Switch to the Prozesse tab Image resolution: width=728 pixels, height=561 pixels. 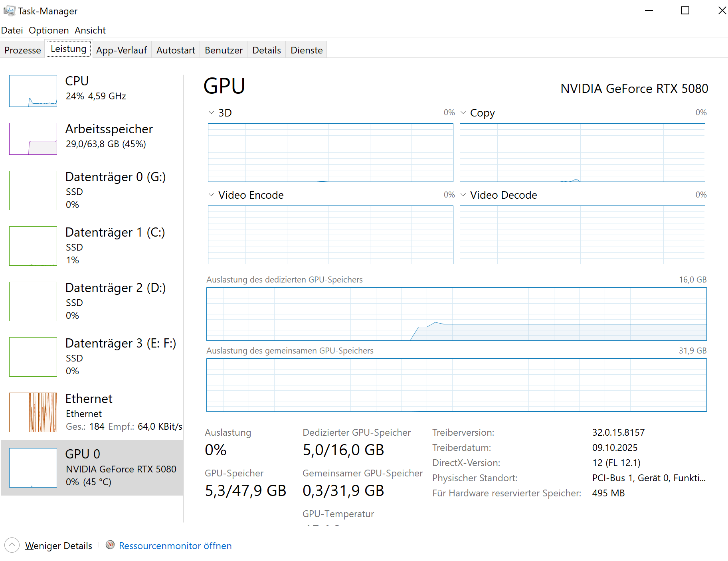(23, 50)
